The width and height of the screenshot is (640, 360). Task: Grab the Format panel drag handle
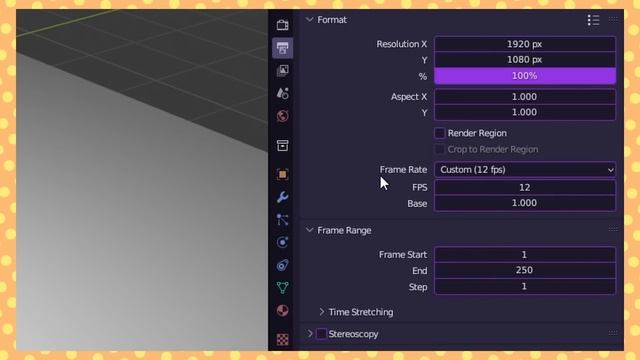click(x=613, y=19)
